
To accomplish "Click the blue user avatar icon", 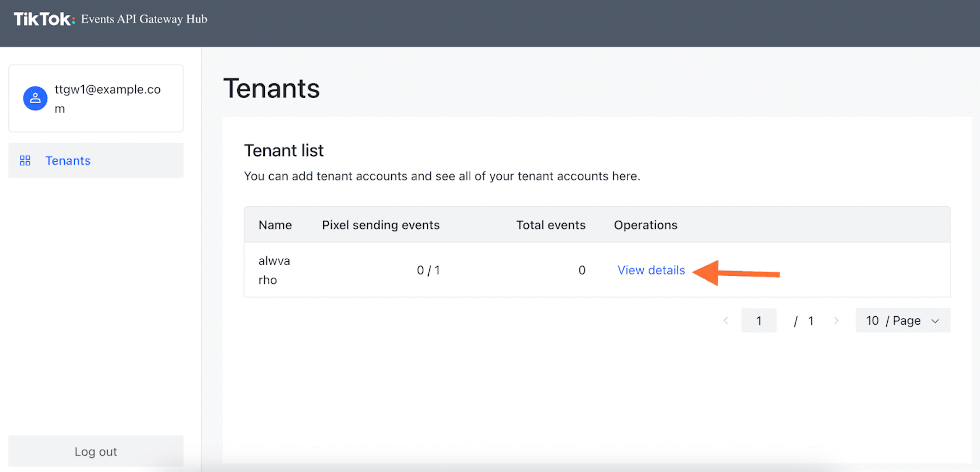I will (x=35, y=98).
